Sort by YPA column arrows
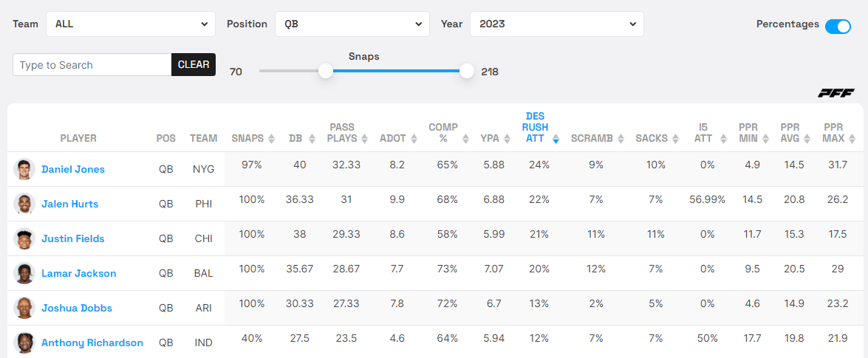This screenshot has width=868, height=358. [509, 139]
